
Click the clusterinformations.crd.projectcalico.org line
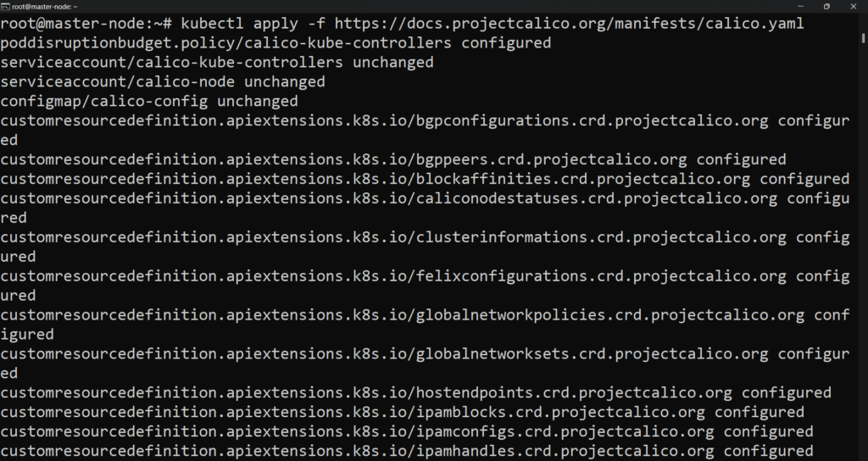[424, 237]
